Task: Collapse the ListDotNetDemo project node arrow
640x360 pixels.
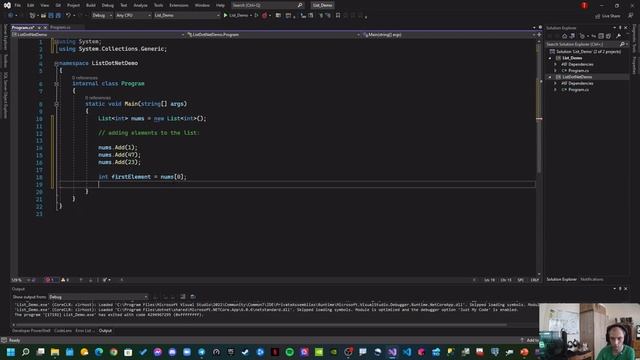Action: click(550, 77)
